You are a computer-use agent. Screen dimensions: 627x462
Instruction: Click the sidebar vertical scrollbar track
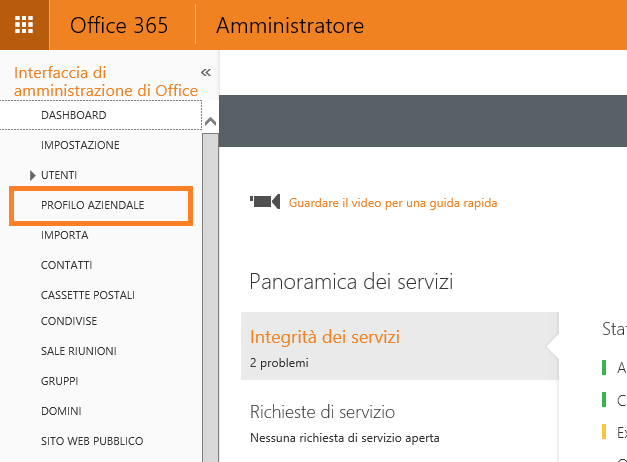tap(210, 298)
